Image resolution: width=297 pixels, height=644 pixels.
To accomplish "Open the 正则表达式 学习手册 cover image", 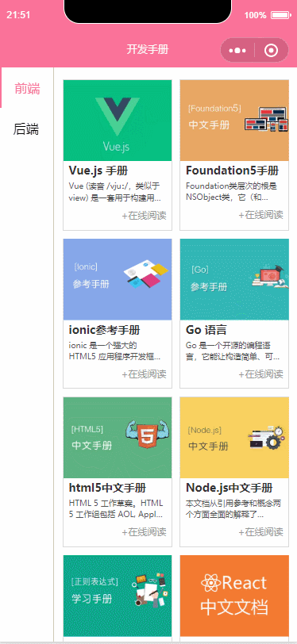I will [118, 596].
